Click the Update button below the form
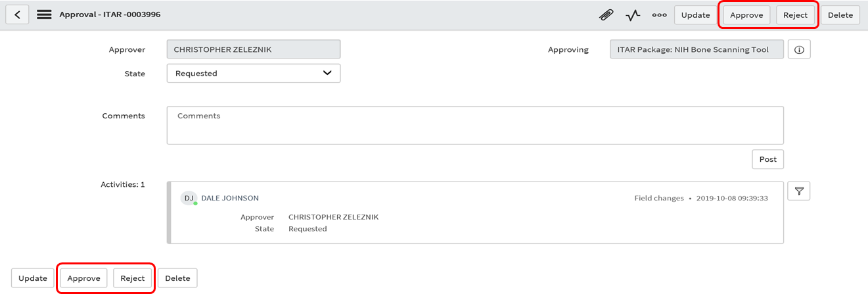This screenshot has width=868, height=294. click(x=33, y=278)
